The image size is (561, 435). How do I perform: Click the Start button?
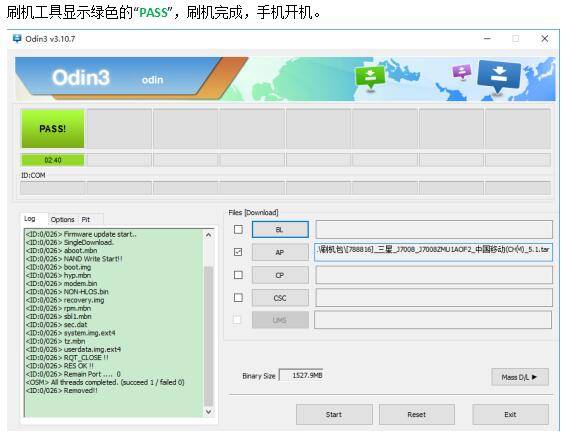(x=334, y=415)
